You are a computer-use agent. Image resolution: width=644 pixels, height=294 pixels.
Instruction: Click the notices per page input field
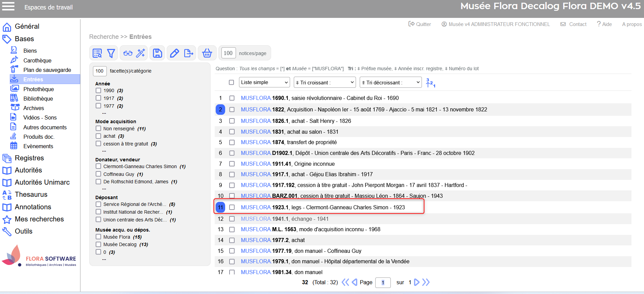pyautogui.click(x=228, y=53)
